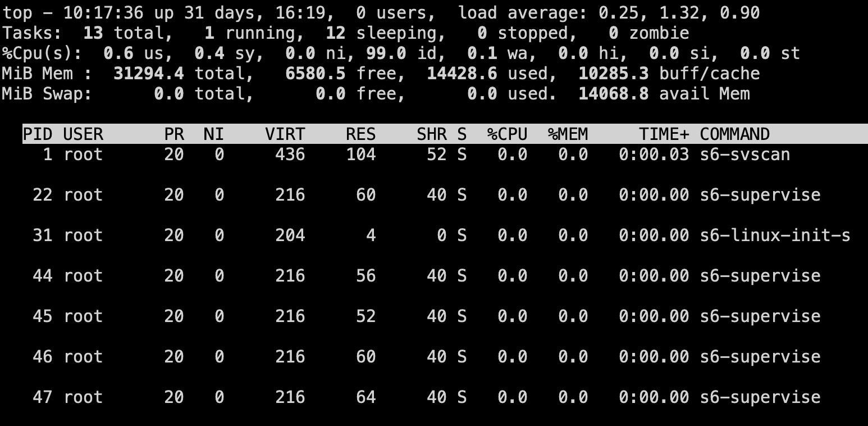The height and width of the screenshot is (426, 868).
Task: Click the COMMAND column header
Action: tap(734, 134)
